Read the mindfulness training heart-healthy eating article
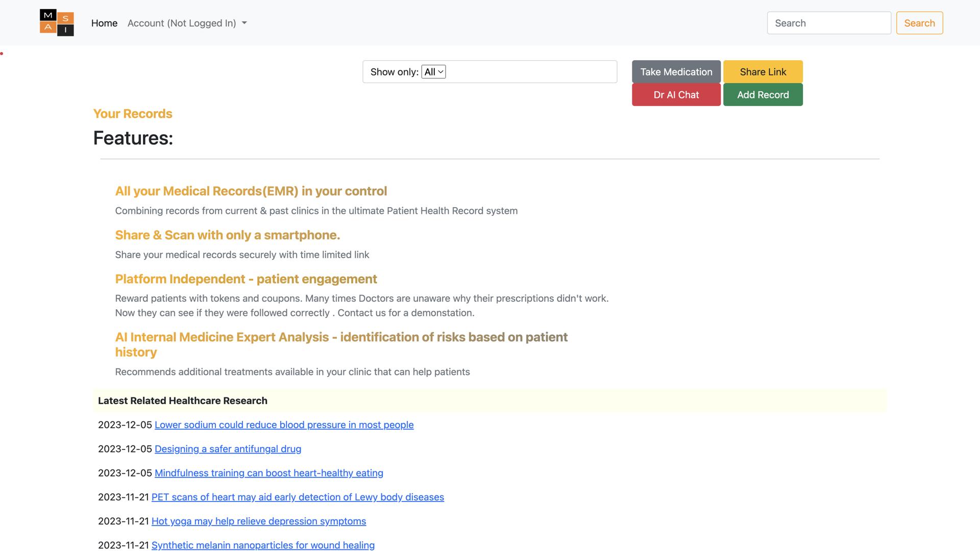This screenshot has height=551, width=980. 268,473
